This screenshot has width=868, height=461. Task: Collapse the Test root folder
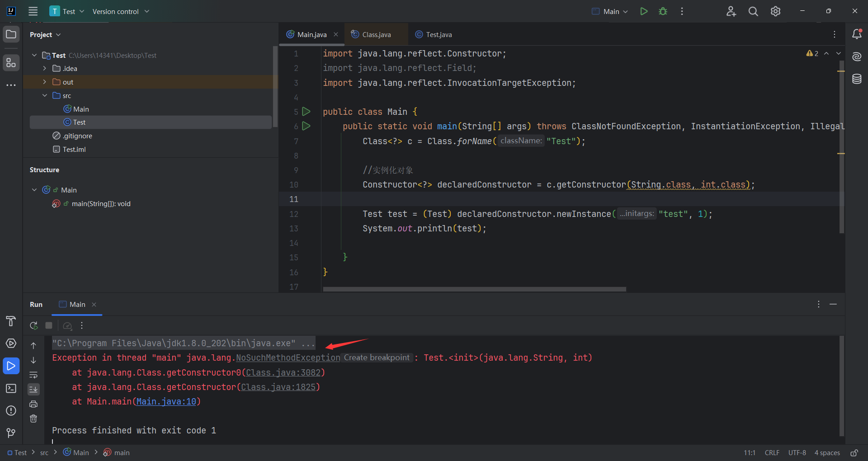point(34,55)
